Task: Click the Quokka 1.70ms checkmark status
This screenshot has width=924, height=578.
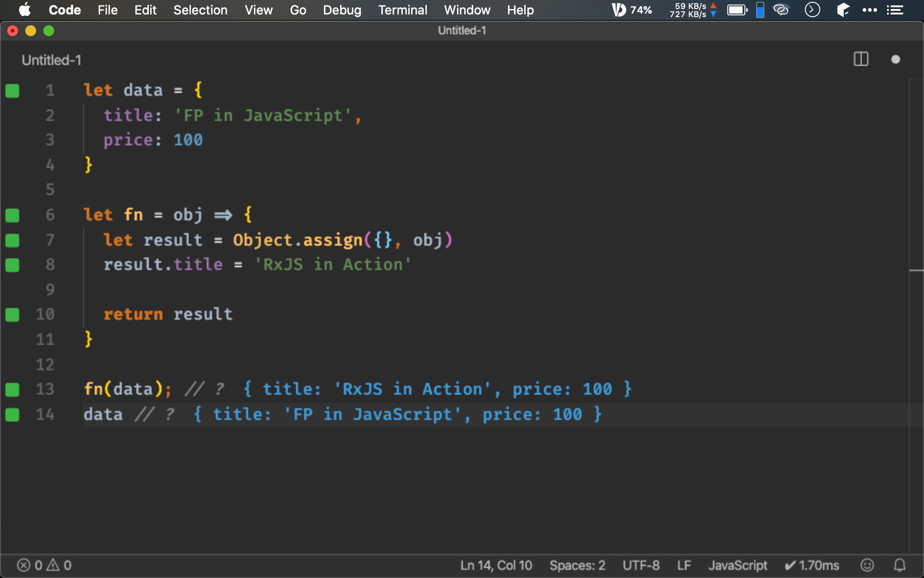Action: point(812,565)
